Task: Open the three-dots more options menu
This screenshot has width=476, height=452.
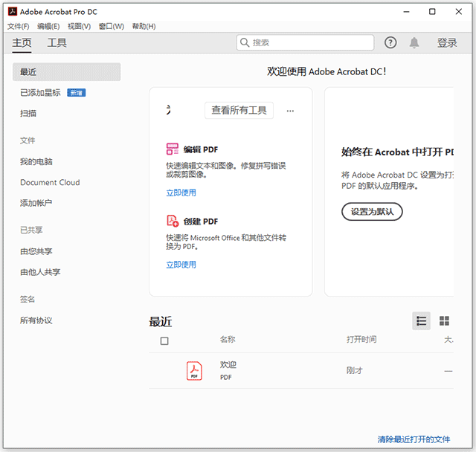Action: (290, 111)
